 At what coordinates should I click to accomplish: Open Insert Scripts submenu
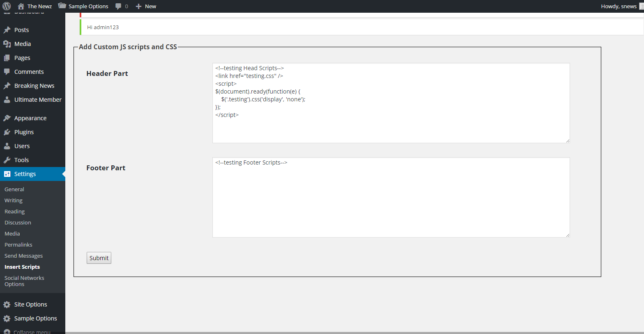pos(22,267)
